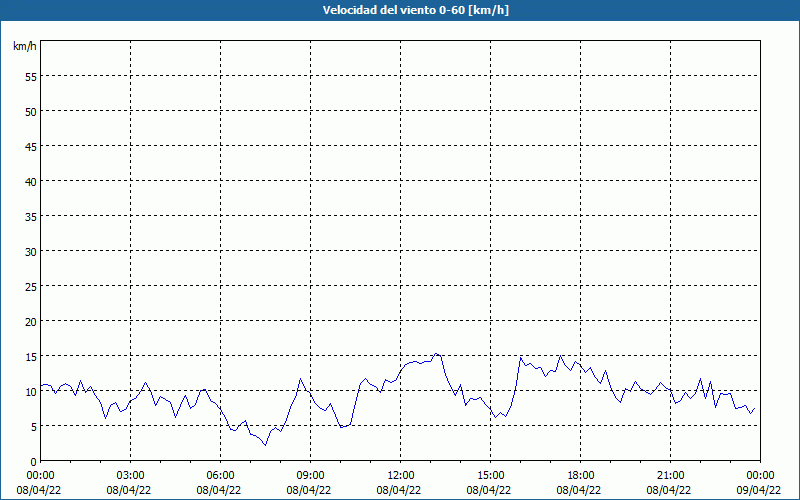Click the 21:00 time marker
The width and height of the screenshot is (800, 500).
[x=670, y=475]
